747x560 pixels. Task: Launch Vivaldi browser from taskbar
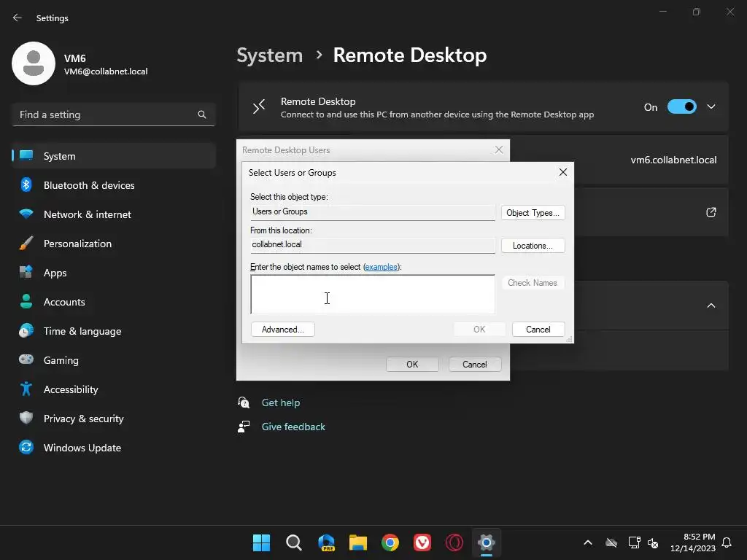tap(422, 542)
